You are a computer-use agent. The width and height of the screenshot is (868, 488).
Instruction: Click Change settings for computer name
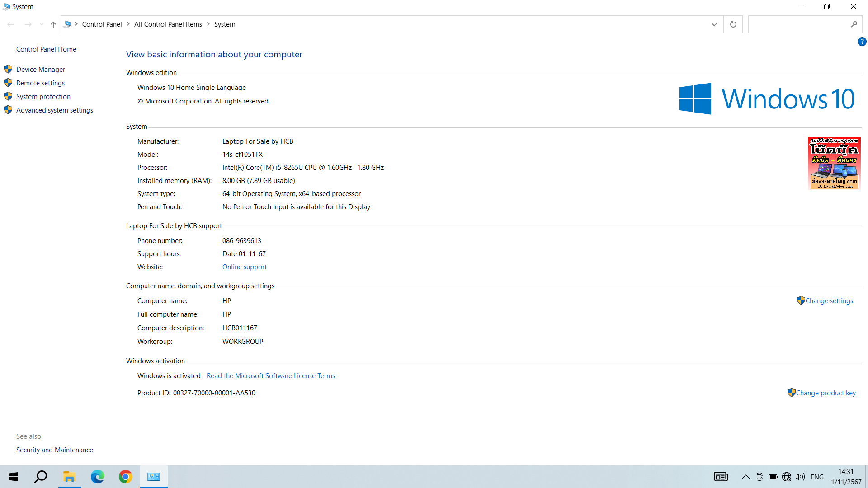click(x=829, y=301)
